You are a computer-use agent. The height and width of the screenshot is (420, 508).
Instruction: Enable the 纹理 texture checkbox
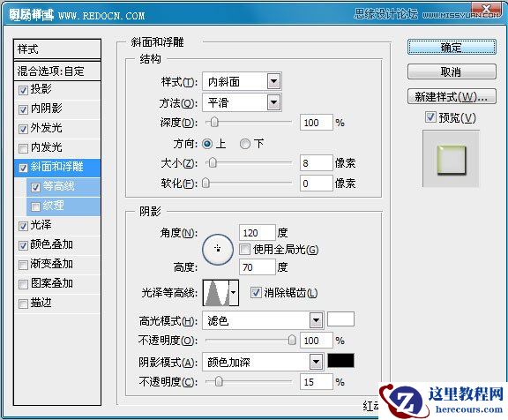[35, 206]
